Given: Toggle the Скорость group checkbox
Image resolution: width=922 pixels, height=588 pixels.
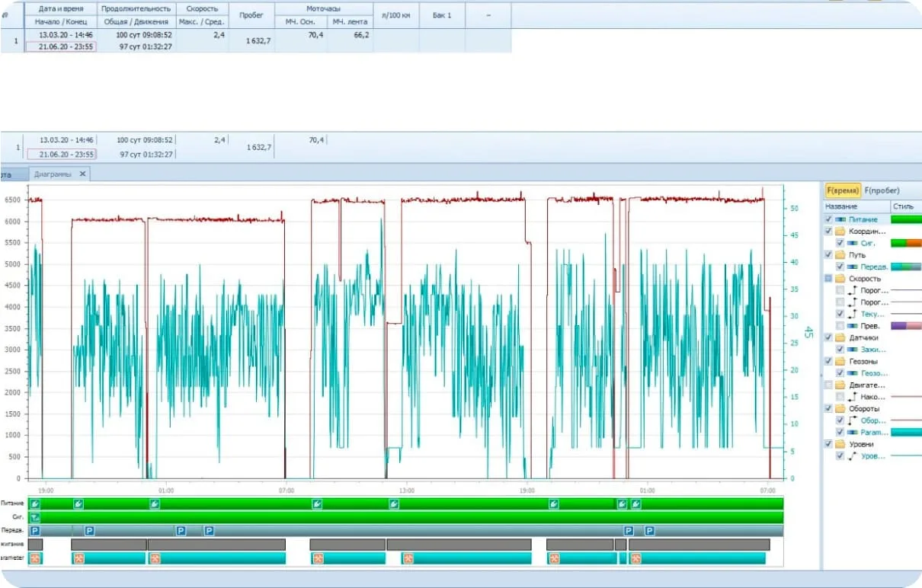Looking at the screenshot, I should [829, 279].
